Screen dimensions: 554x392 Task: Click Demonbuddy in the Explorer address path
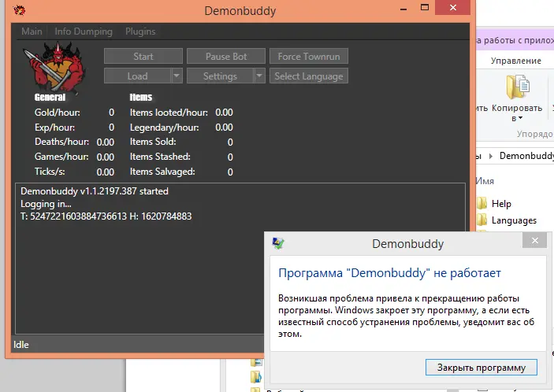pos(526,156)
